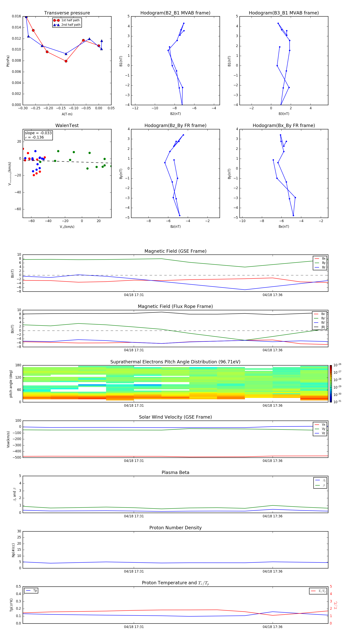Select the By' entry in Flux Rope legend
351x644 pixels.
tap(320, 318)
